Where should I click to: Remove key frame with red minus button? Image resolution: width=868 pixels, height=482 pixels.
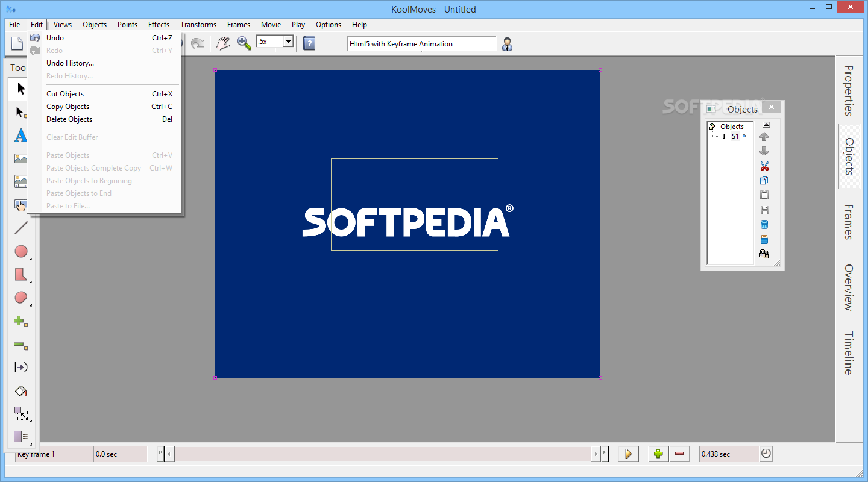coord(679,454)
